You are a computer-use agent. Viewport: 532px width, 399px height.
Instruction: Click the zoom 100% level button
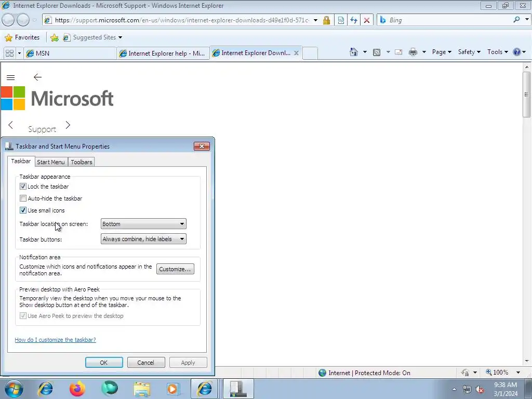497,373
